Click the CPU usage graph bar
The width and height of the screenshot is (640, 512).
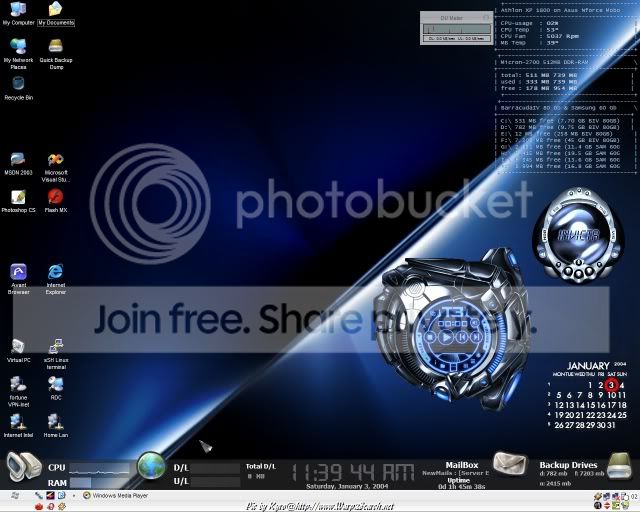point(100,468)
